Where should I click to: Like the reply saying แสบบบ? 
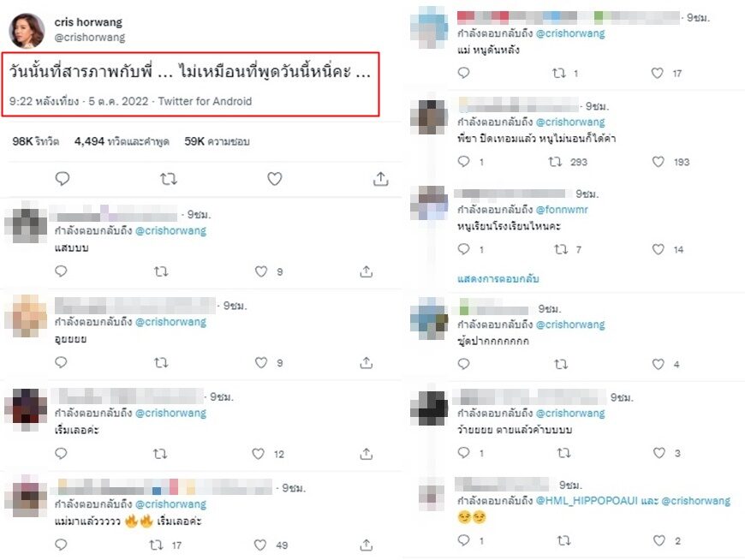pyautogui.click(x=261, y=271)
